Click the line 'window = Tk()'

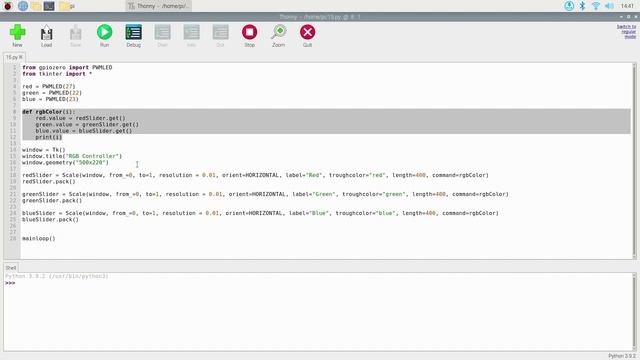click(x=44, y=150)
